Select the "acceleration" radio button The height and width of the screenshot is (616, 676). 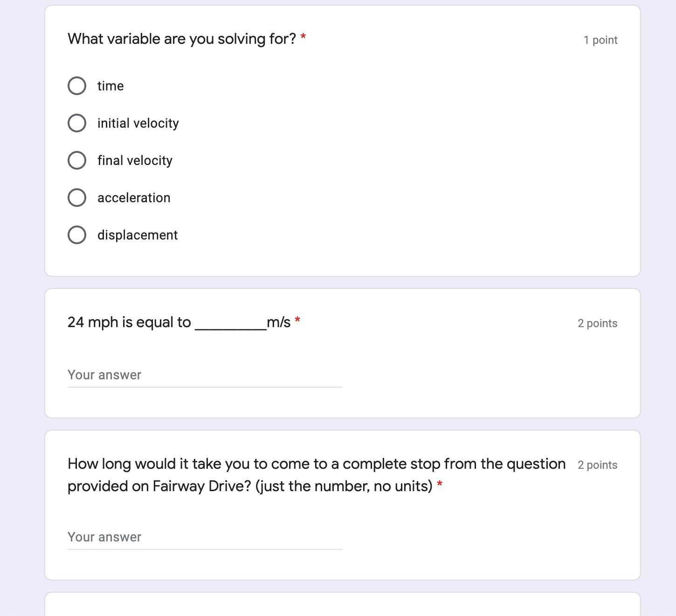point(77,198)
